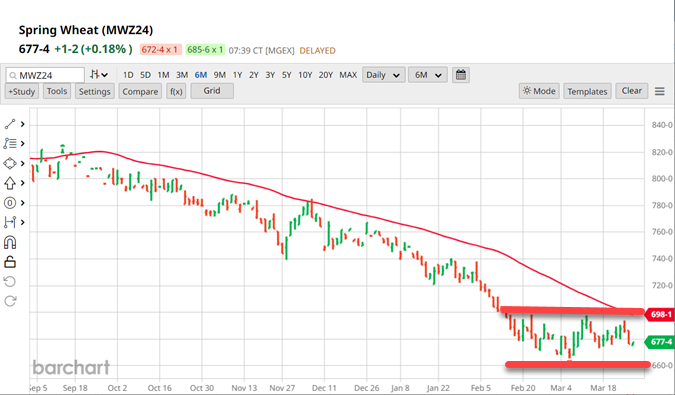Click the green 677-4 price label
Image resolution: width=675 pixels, height=395 pixels.
(659, 342)
